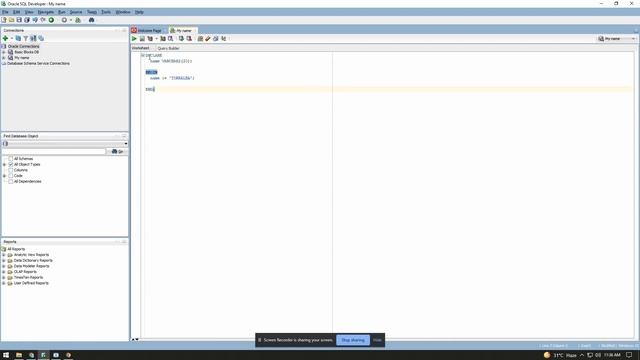This screenshot has height=360, width=640.
Task: Select Oracle Connections tree node
Action: [23, 47]
